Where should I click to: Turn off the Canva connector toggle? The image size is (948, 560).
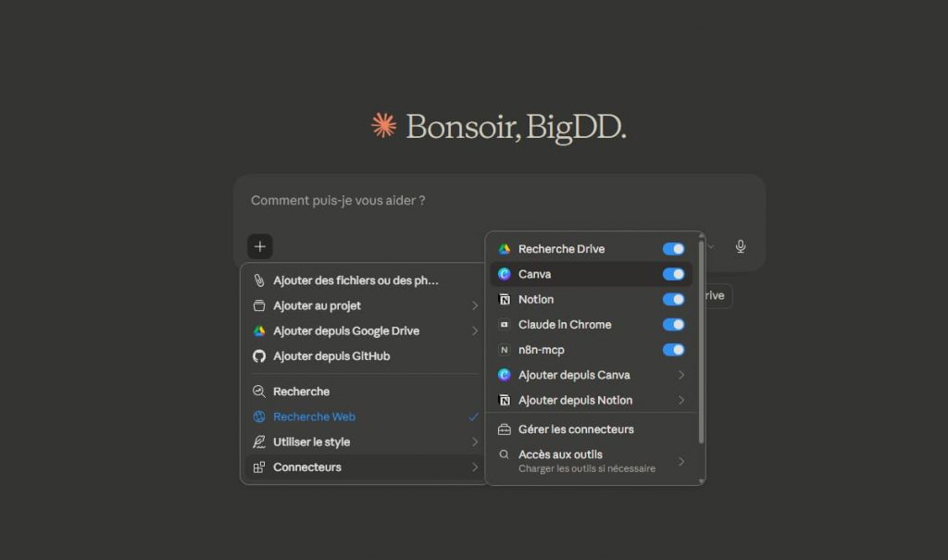673,274
